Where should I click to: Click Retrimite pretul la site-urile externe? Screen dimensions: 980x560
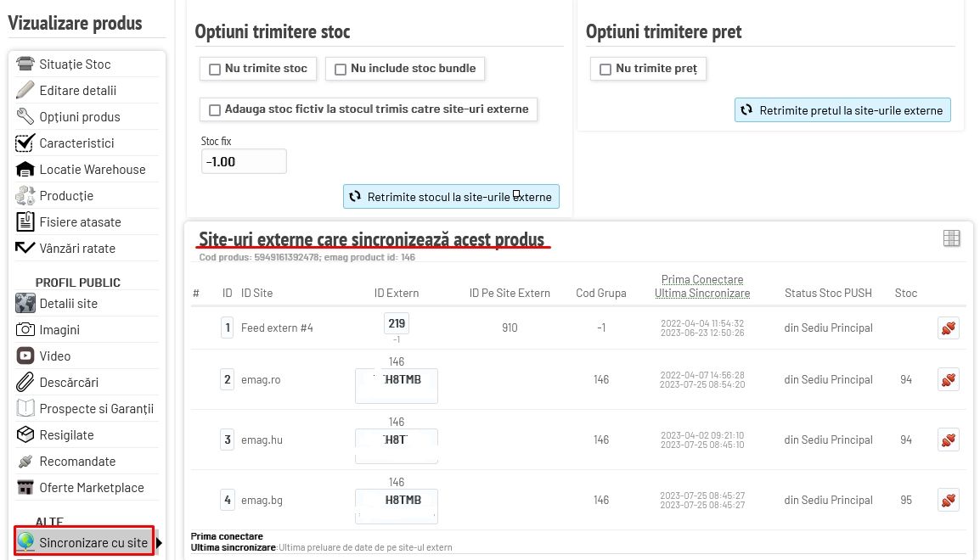tap(842, 109)
